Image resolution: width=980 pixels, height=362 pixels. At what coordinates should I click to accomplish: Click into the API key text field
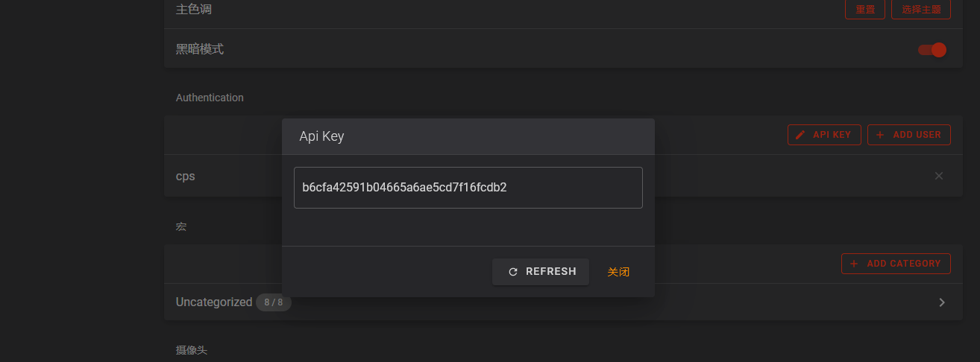tap(468, 188)
